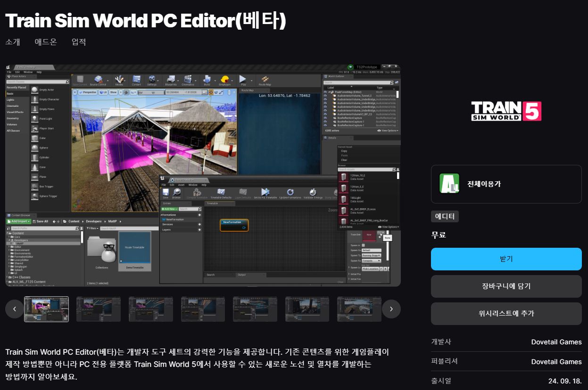Click the Modes icon in the editor toolbar
Image resolution: width=588 pixels, height=390 pixels.
119,81
